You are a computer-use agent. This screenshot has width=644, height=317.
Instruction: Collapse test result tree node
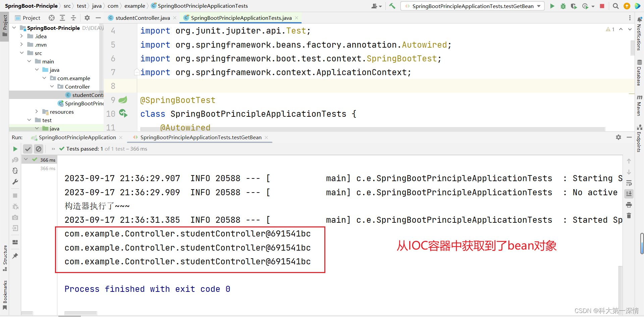click(26, 159)
